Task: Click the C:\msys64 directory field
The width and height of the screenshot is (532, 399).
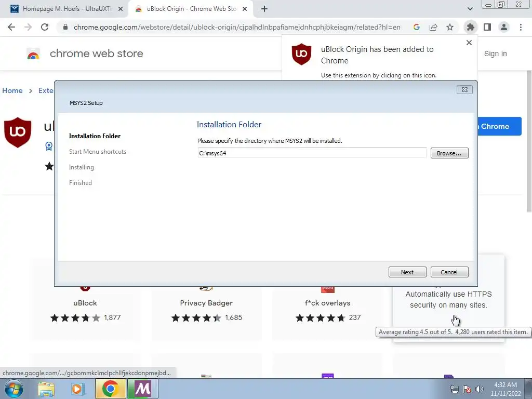Action: click(312, 153)
